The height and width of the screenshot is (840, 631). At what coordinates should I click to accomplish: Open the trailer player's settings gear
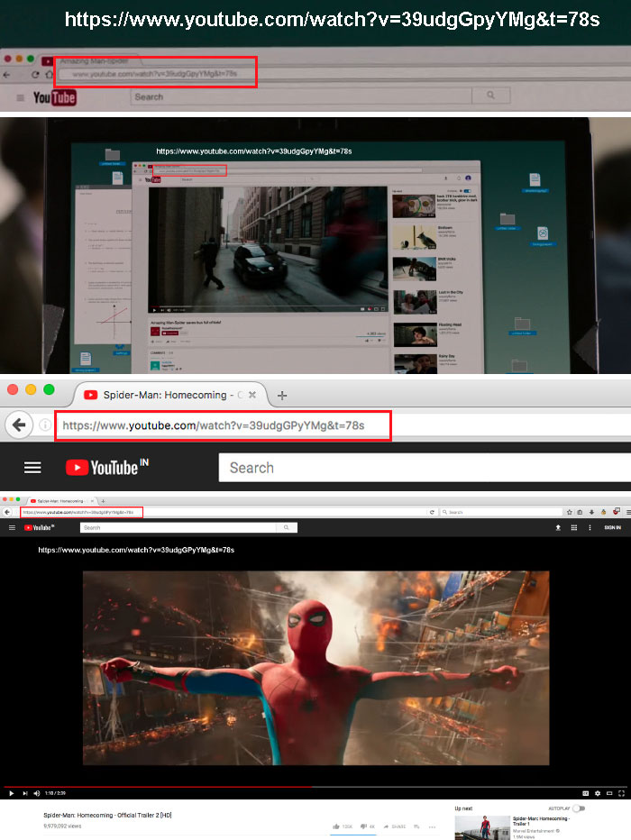pos(598,793)
